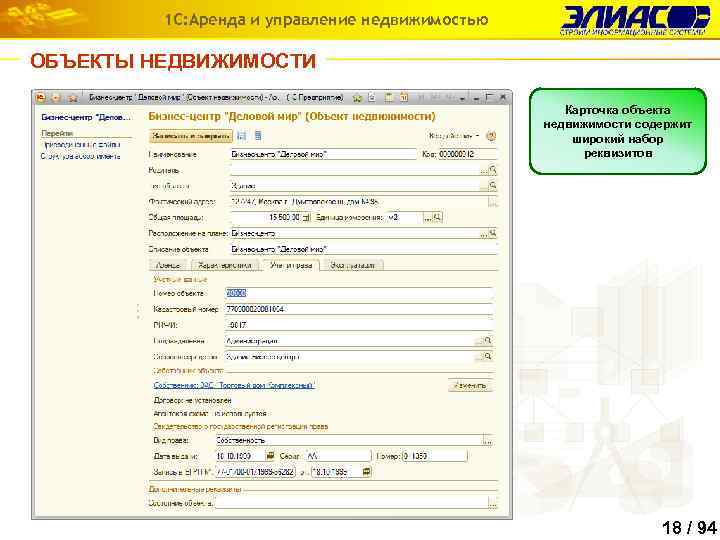Open calculator button in Общая площадь field
Viewport: 720px width, 540px height.
point(307,217)
